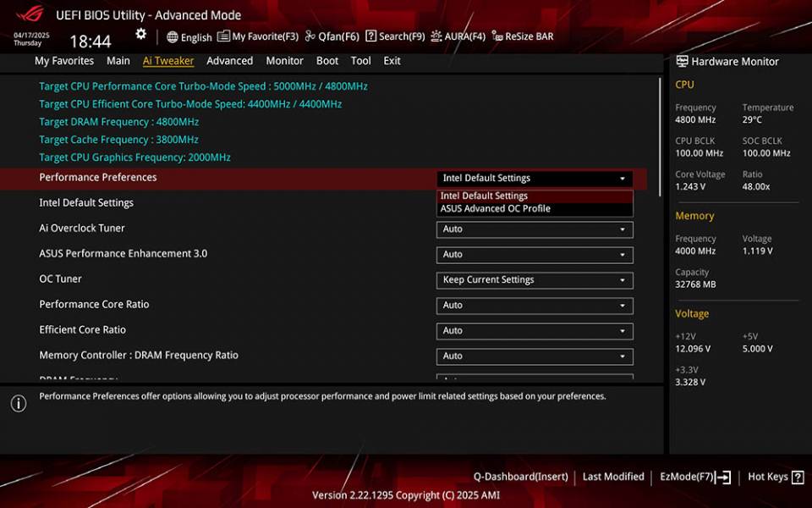Screen dimensions: 812x508
Task: Click the 04/17/2025 date display
Action: (x=31, y=36)
